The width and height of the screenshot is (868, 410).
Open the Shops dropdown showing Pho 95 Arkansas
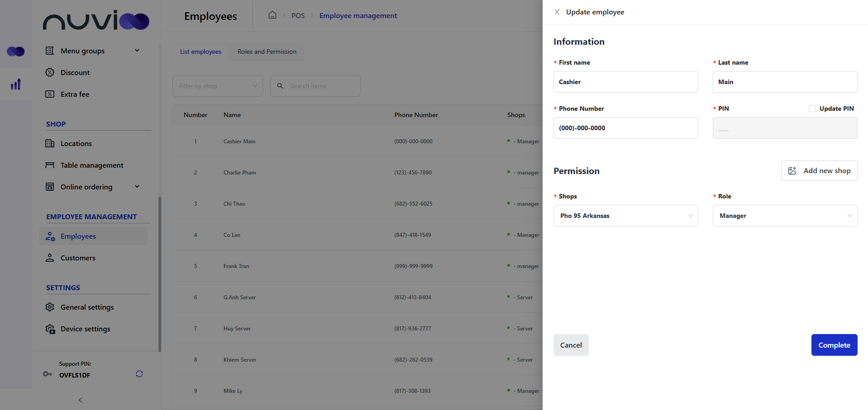625,216
